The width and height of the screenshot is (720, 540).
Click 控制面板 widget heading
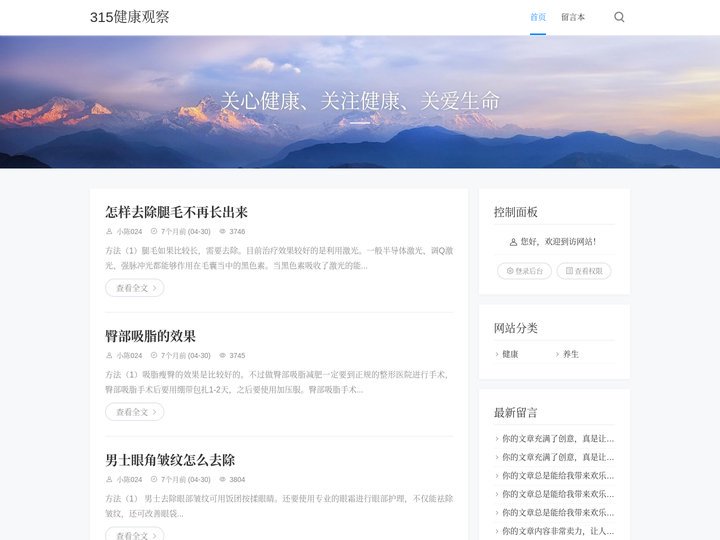click(516, 212)
